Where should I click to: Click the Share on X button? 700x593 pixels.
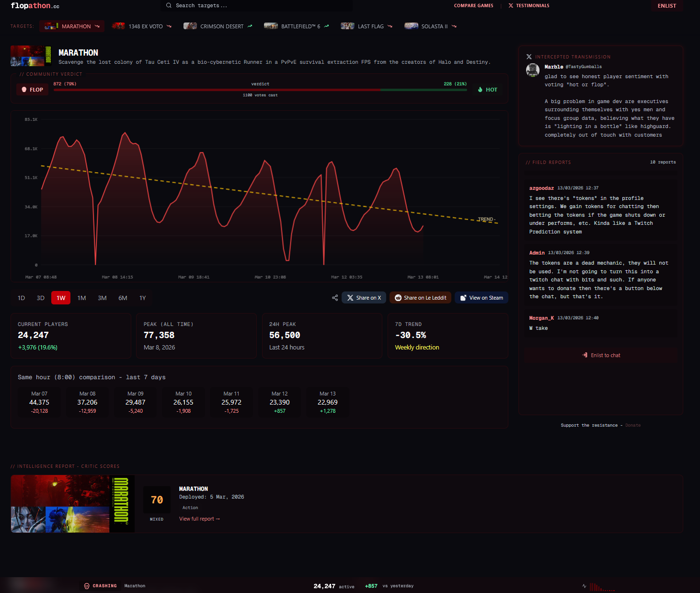pyautogui.click(x=364, y=298)
